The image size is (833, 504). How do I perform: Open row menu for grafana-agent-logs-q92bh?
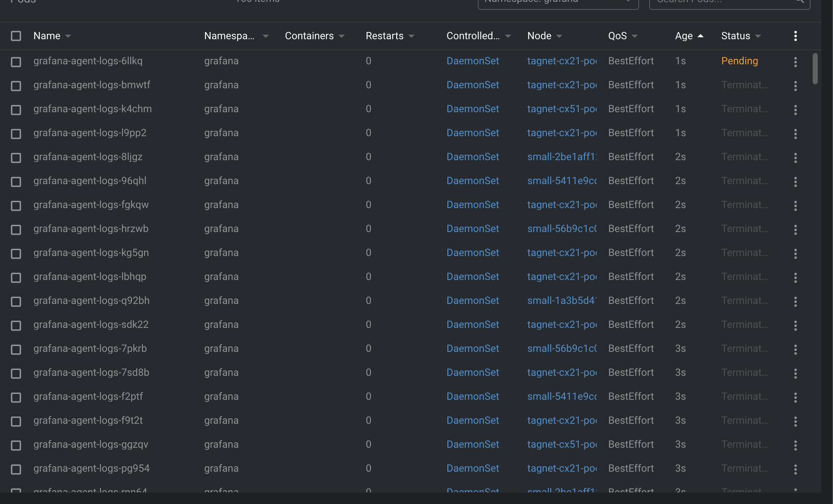(795, 301)
